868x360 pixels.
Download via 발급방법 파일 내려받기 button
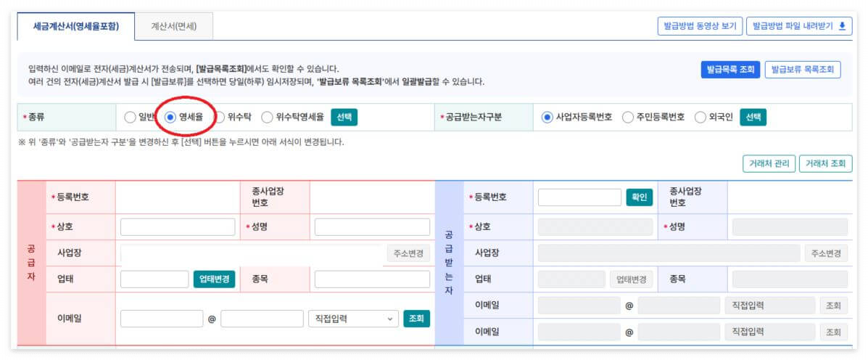(799, 26)
